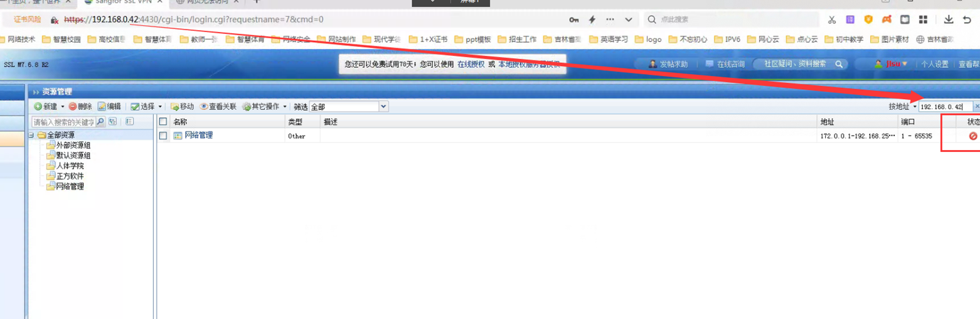This screenshot has height=319, width=980.
Task: Toggle the select-all checkbox in the table header
Action: [x=163, y=122]
